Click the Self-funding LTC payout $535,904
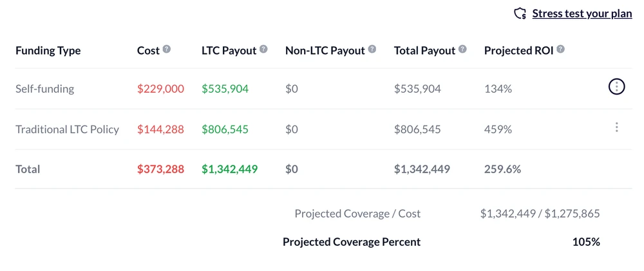 [225, 89]
